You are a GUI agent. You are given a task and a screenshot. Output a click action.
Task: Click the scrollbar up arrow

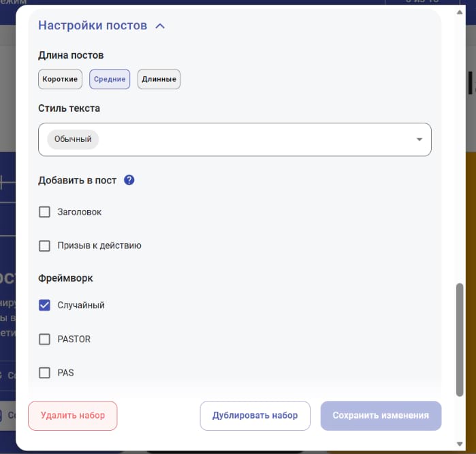point(460,12)
